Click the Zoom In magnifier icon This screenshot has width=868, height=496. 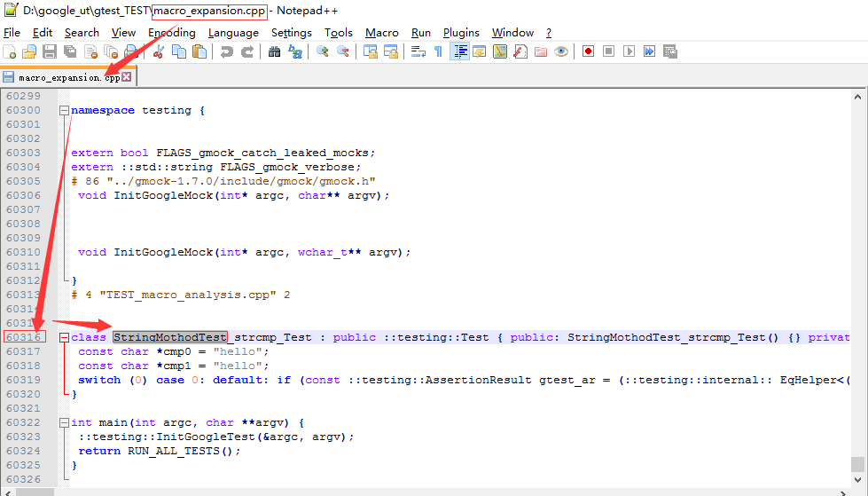322,51
